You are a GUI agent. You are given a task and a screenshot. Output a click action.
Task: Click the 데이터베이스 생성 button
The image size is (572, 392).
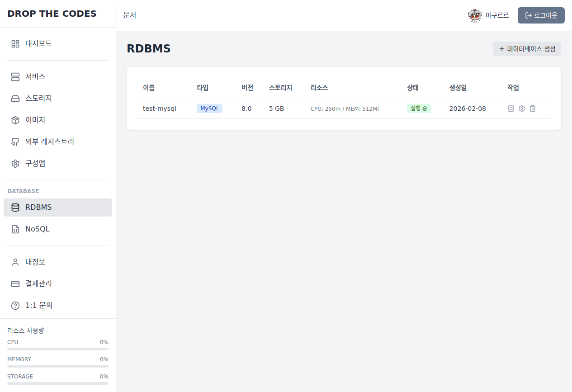click(526, 48)
